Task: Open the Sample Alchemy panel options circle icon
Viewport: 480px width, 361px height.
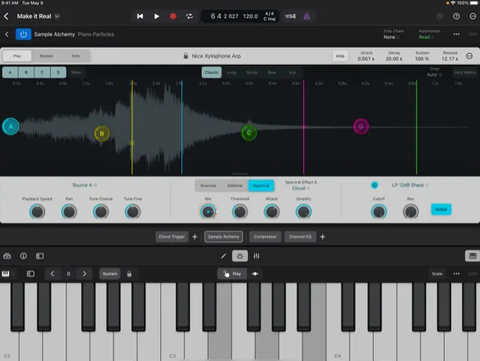Action: coord(469,56)
